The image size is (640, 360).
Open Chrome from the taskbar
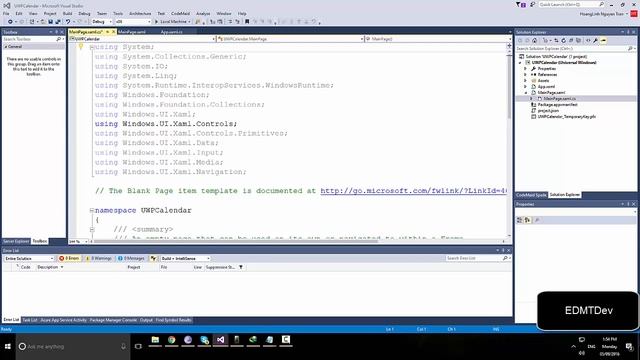[171, 340]
